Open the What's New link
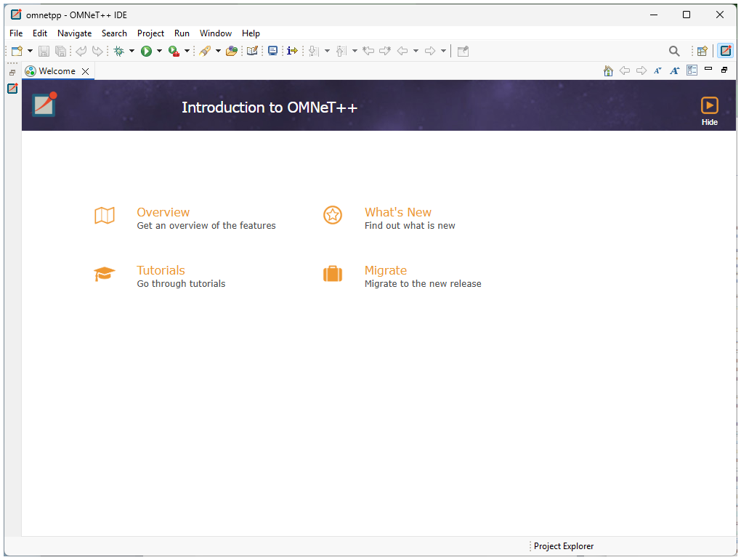The image size is (741, 560). pyautogui.click(x=398, y=212)
